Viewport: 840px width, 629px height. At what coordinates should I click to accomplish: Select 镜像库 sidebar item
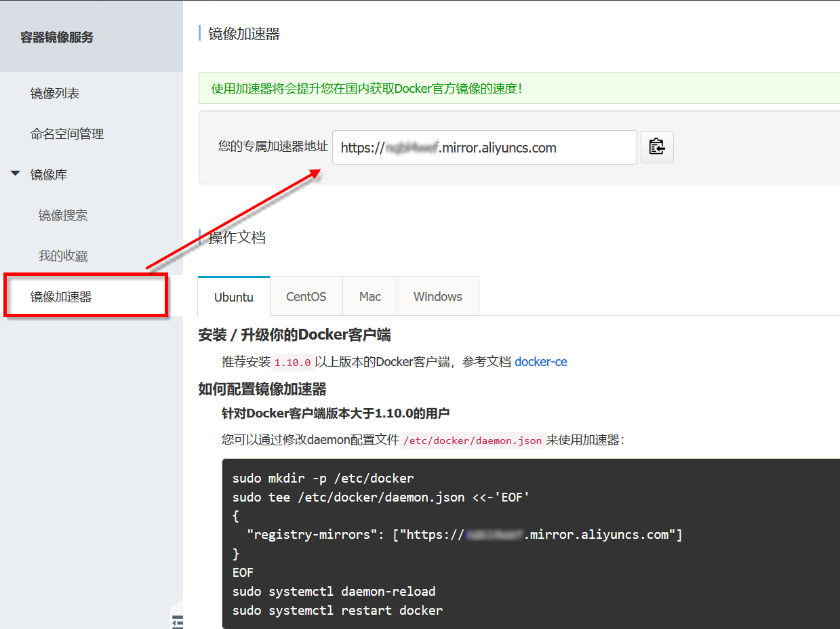49,175
